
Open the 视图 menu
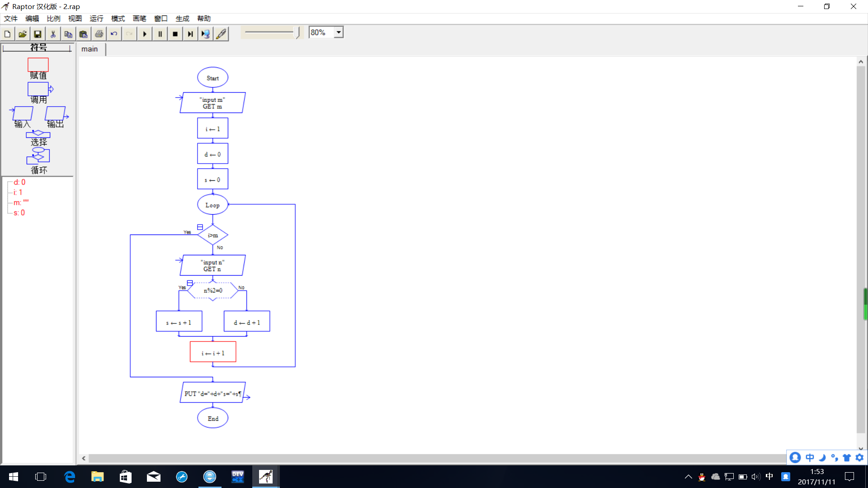(75, 19)
